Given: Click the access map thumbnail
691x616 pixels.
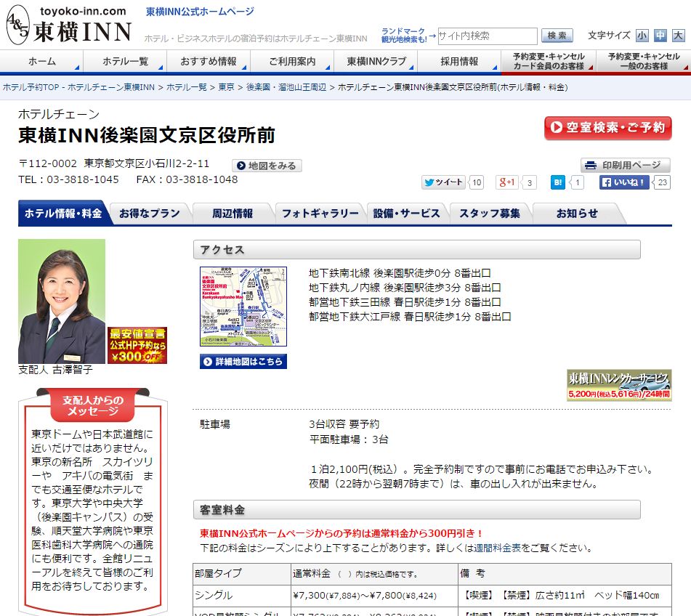Looking at the screenshot, I should click(243, 307).
